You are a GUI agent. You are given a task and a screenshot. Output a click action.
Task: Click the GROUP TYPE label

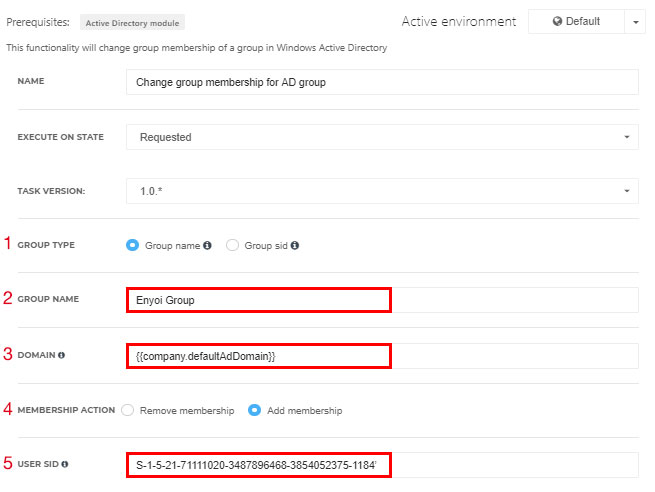click(x=46, y=245)
